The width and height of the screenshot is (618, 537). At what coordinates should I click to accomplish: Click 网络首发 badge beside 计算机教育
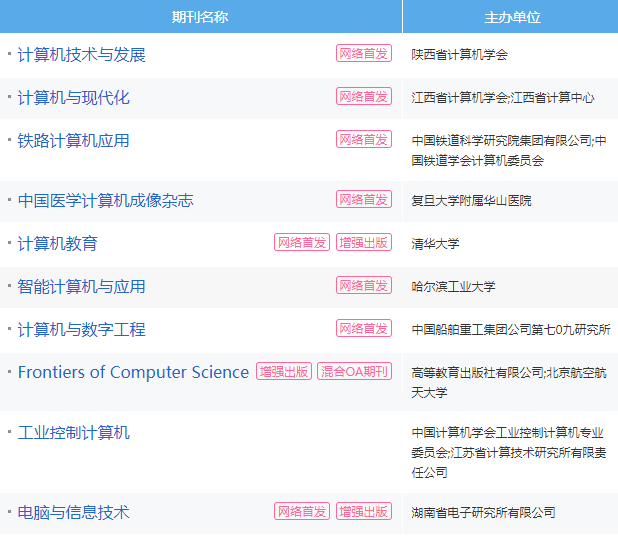click(x=302, y=242)
